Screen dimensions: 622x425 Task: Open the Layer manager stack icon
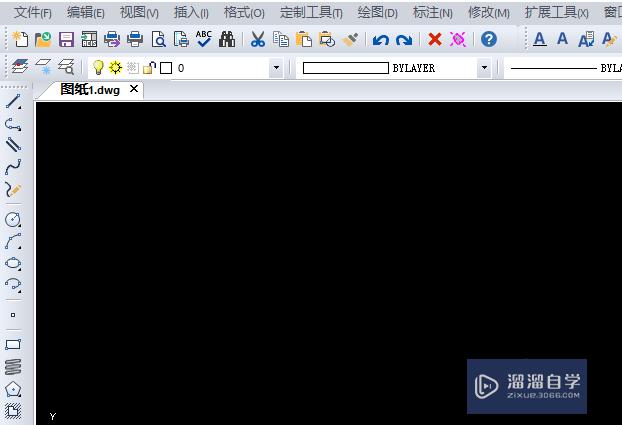(19, 66)
